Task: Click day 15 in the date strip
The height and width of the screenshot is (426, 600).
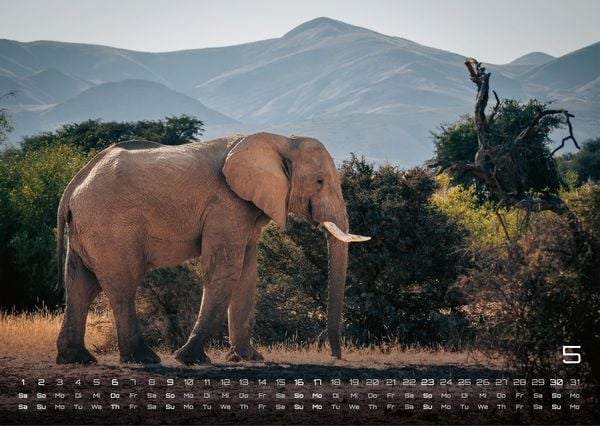Action: pyautogui.click(x=280, y=382)
